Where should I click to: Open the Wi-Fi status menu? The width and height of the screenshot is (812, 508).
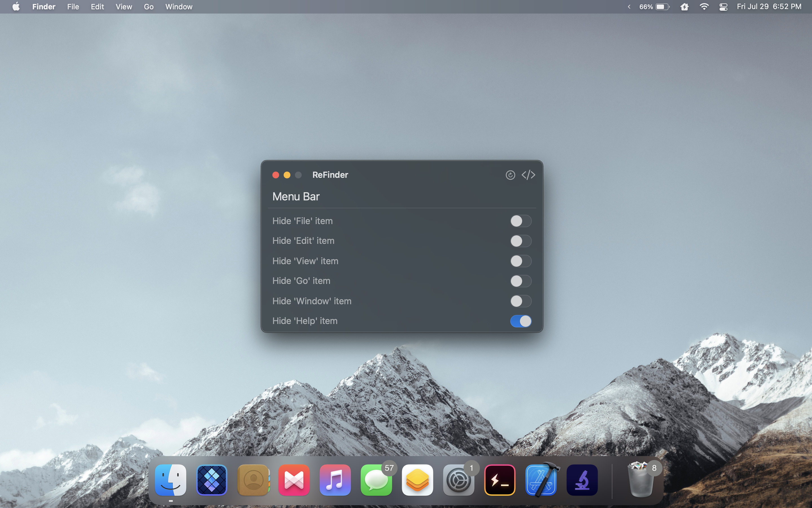click(x=704, y=7)
